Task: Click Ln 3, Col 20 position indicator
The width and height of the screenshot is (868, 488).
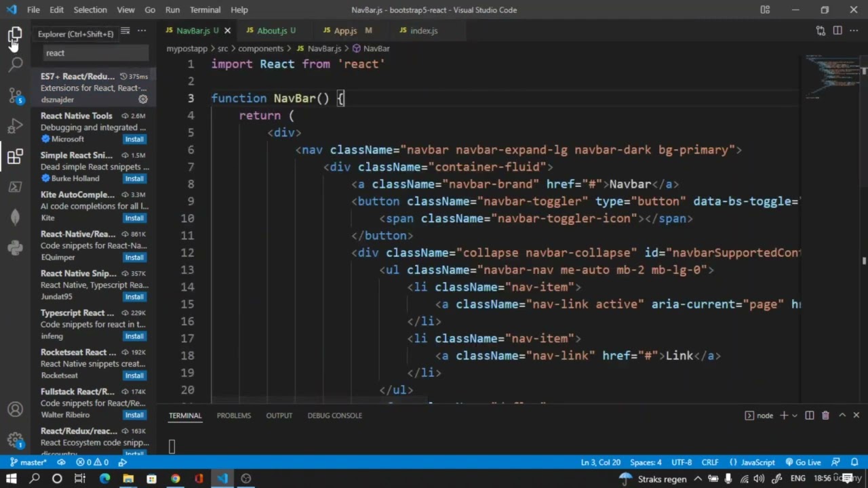Action: pyautogui.click(x=600, y=462)
